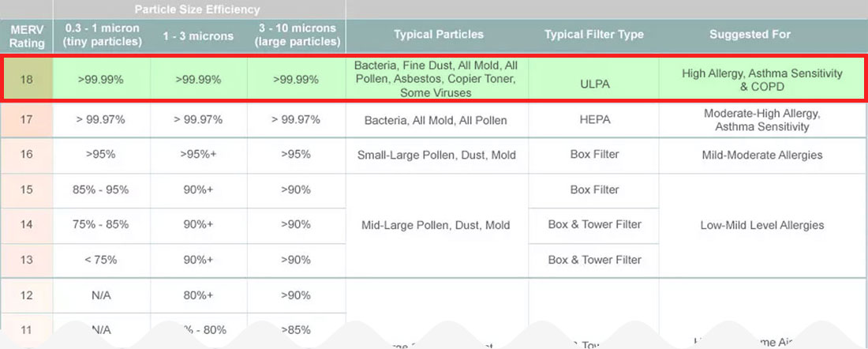Screen dimensions: 868x349
Task: Click the 1 - 3 microns column header
Action: [199, 36]
